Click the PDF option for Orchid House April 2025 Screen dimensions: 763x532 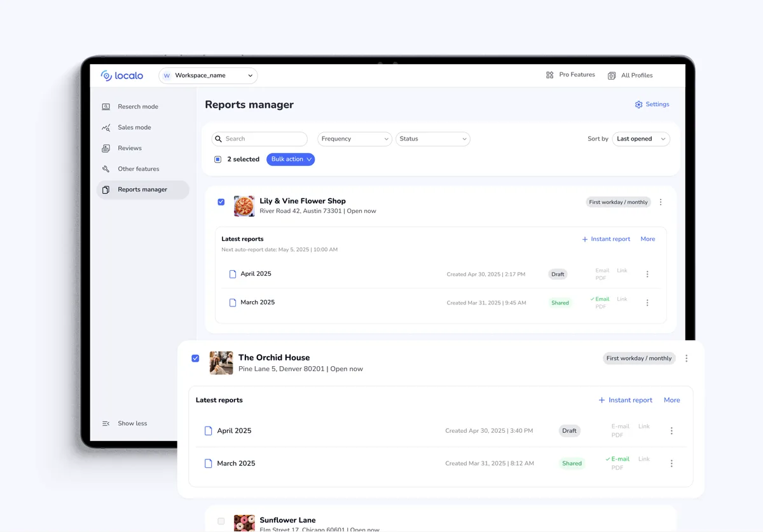click(617, 435)
